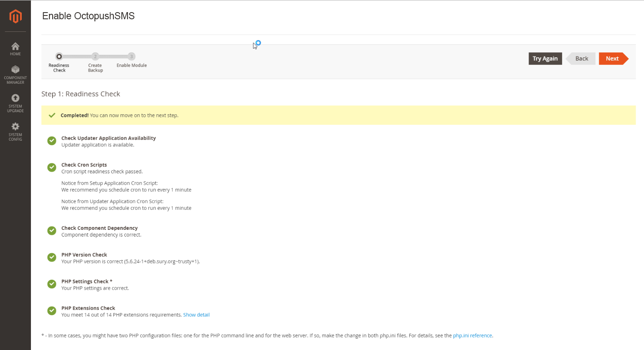Click 'Notice from Setup Application Cron Script' line
Viewport: 644px width, 350px height.
point(110,183)
